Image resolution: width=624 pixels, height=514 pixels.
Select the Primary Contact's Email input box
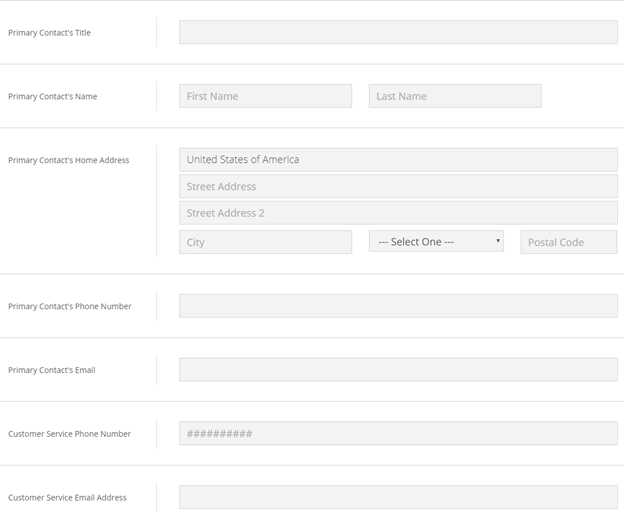(398, 370)
